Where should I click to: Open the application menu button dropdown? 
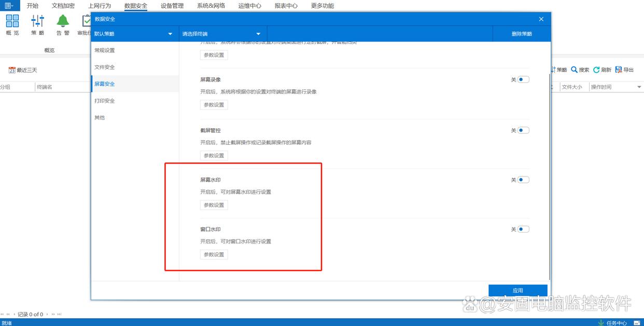(x=9, y=6)
